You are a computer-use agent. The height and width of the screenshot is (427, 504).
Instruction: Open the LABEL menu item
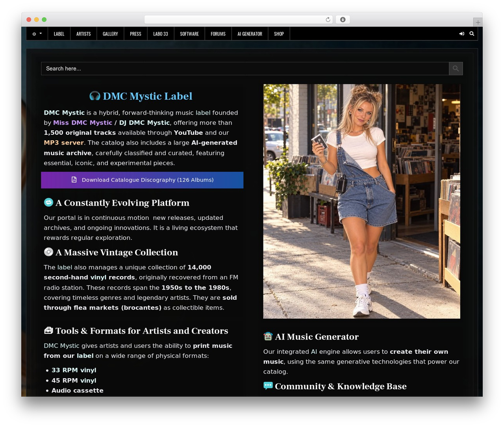point(59,34)
